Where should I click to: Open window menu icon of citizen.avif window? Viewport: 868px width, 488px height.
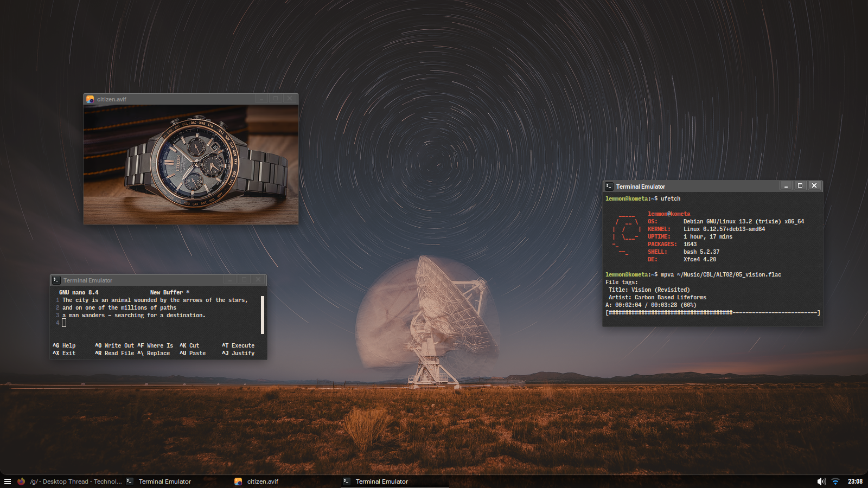90,99
